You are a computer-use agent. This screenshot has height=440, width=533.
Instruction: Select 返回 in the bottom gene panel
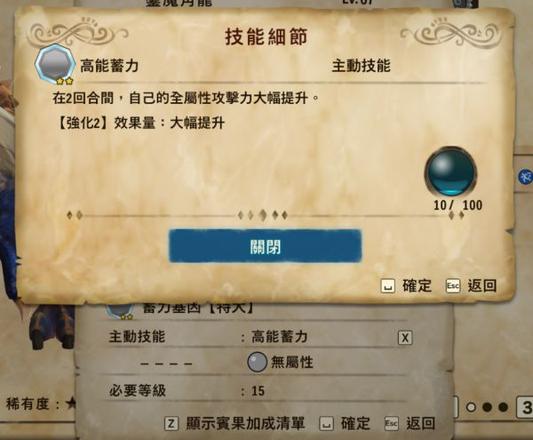click(420, 423)
